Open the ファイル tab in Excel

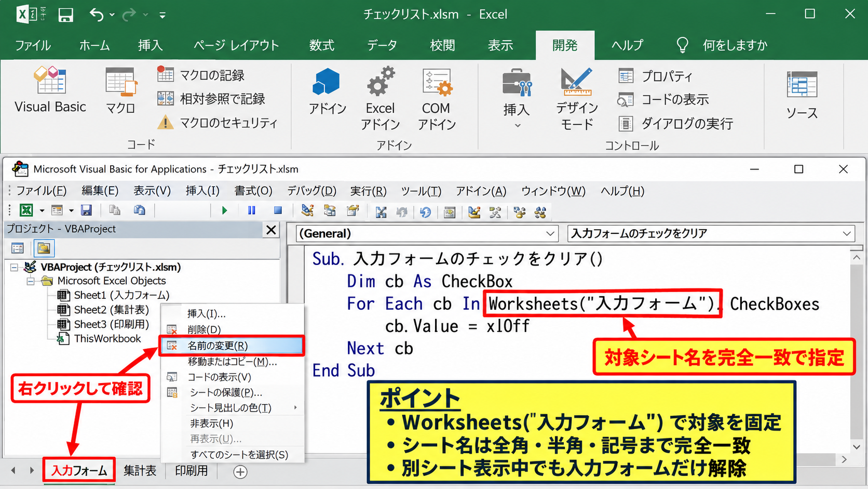(x=33, y=45)
